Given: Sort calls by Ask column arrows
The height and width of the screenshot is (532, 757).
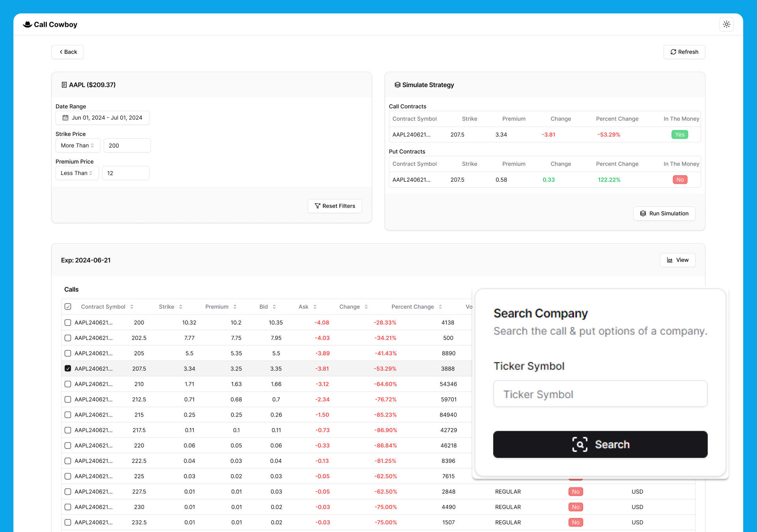Looking at the screenshot, I should (x=315, y=307).
